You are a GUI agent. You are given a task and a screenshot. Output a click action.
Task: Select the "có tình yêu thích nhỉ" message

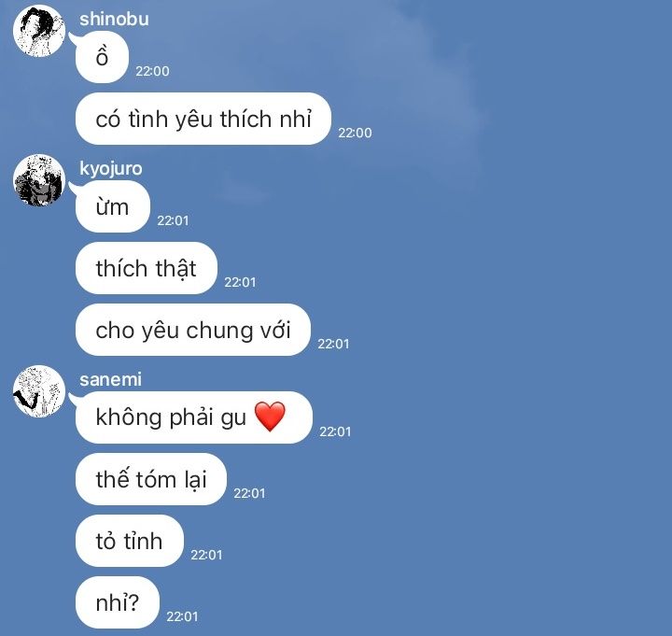(203, 119)
